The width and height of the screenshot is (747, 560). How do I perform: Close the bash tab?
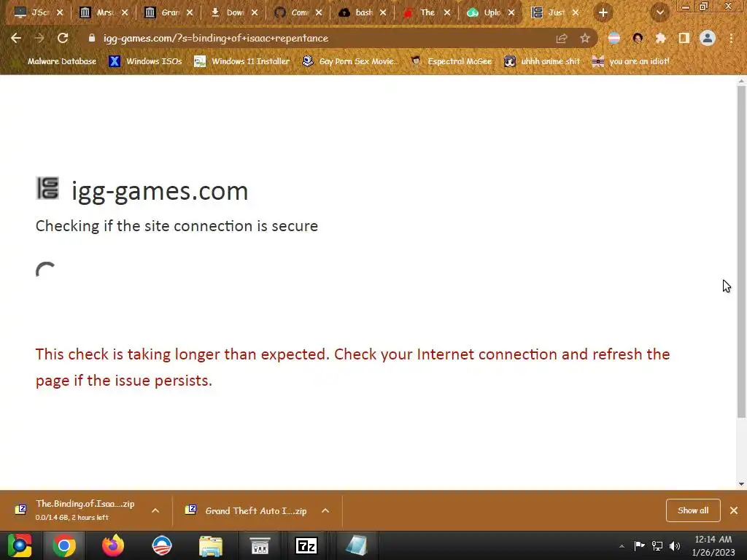pyautogui.click(x=383, y=13)
